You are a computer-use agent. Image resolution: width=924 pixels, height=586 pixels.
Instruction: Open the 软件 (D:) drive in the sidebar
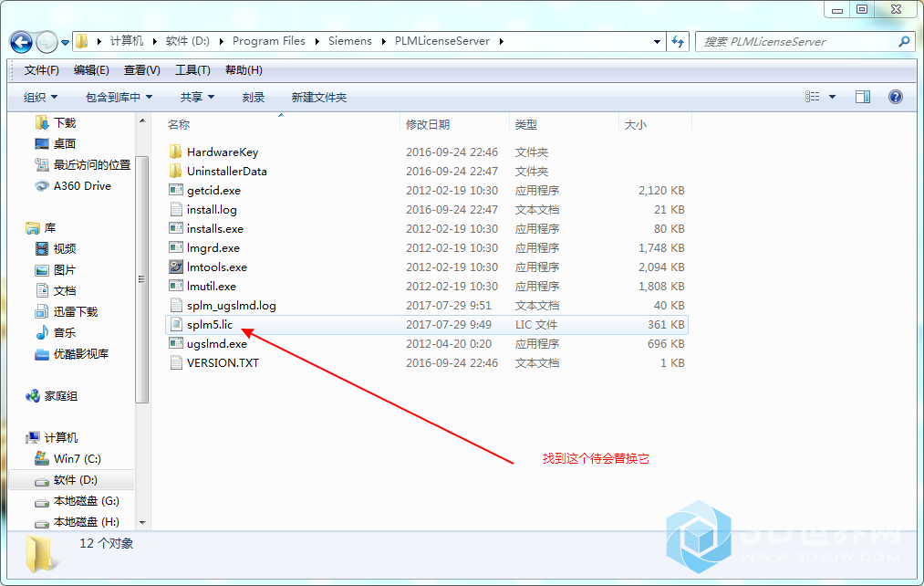(x=75, y=480)
